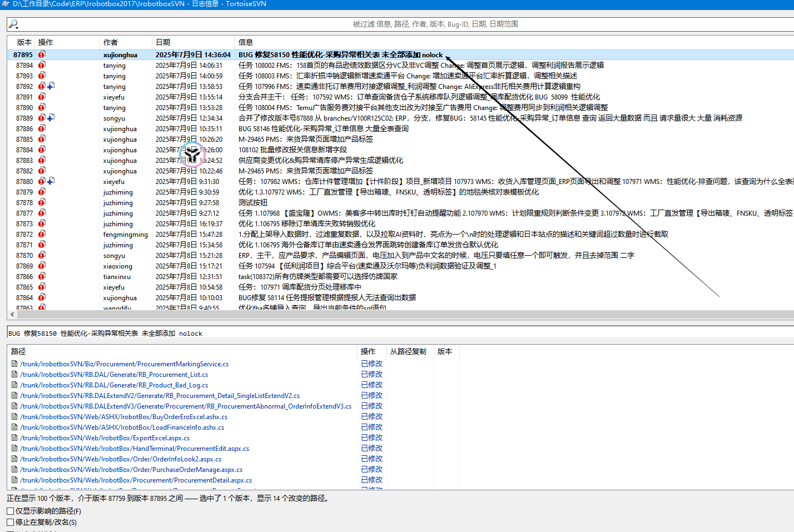Select the path PurchaseOrderManage.aspx.cs
Viewport: 794px width, 532px height.
tap(131, 470)
